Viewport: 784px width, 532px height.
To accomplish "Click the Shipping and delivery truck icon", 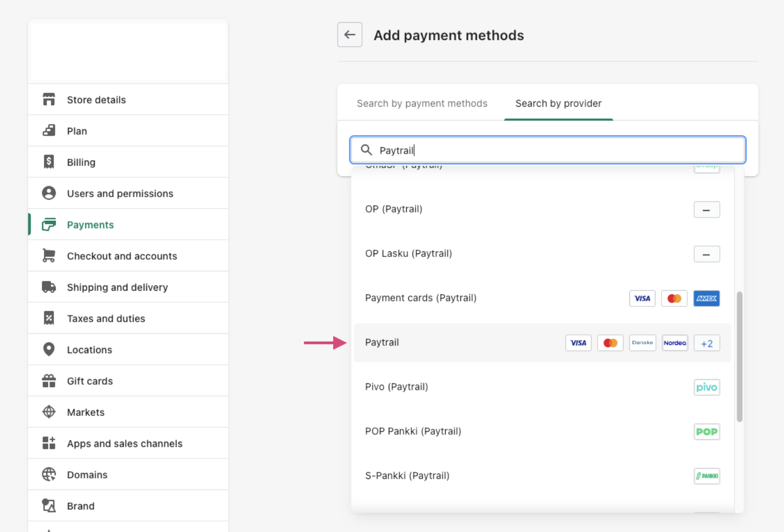I will coord(49,287).
